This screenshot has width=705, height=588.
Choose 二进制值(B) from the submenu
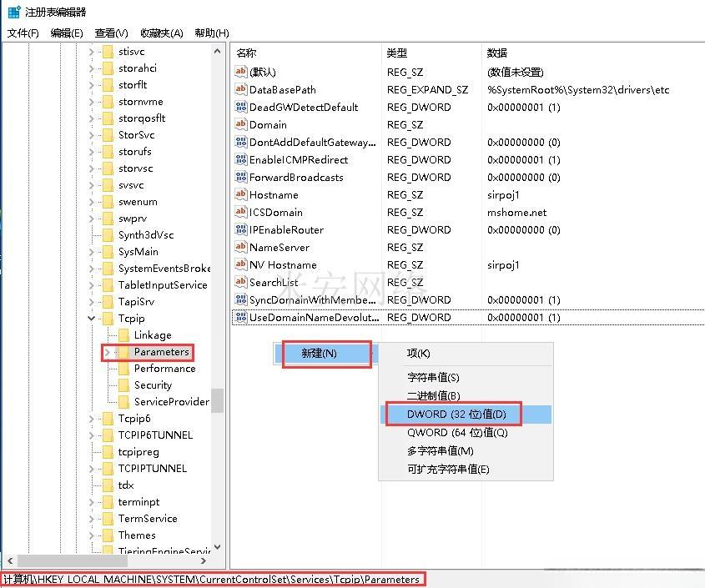[466, 395]
